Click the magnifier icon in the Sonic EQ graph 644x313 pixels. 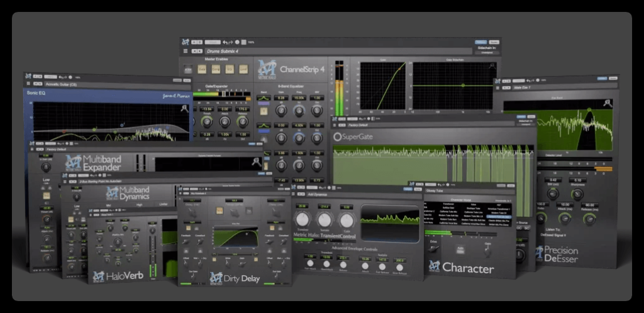coord(185,108)
